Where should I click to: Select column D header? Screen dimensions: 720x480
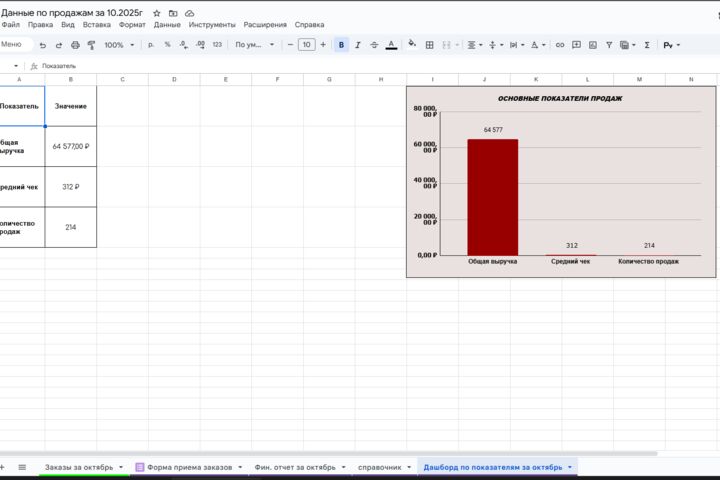point(174,79)
